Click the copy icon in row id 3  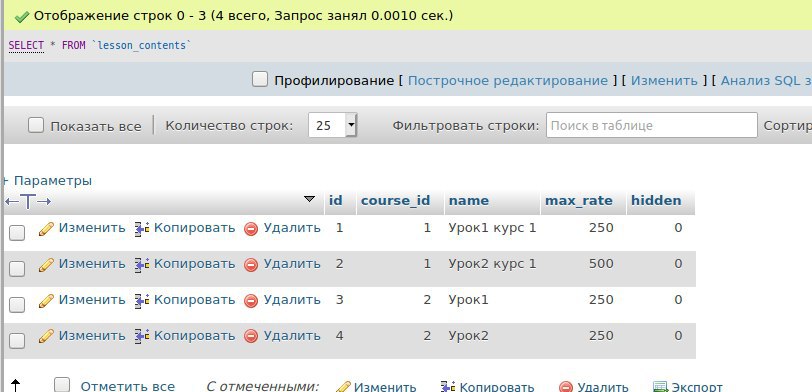(142, 301)
